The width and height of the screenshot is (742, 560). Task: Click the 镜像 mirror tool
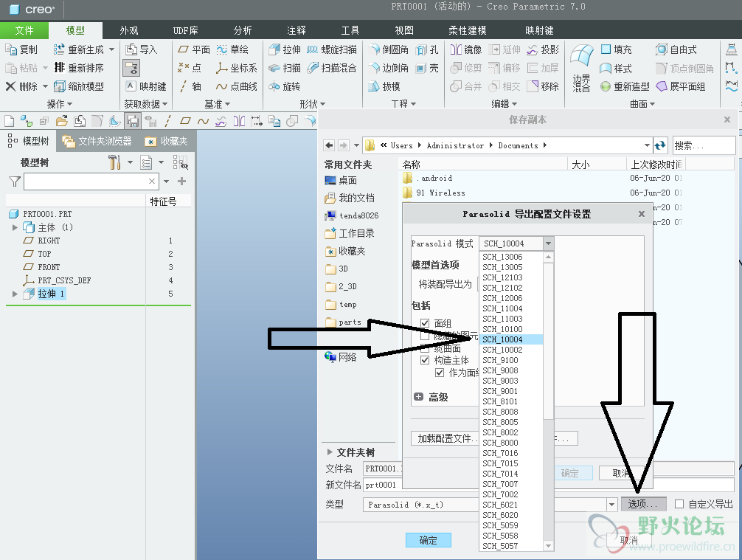[466, 49]
